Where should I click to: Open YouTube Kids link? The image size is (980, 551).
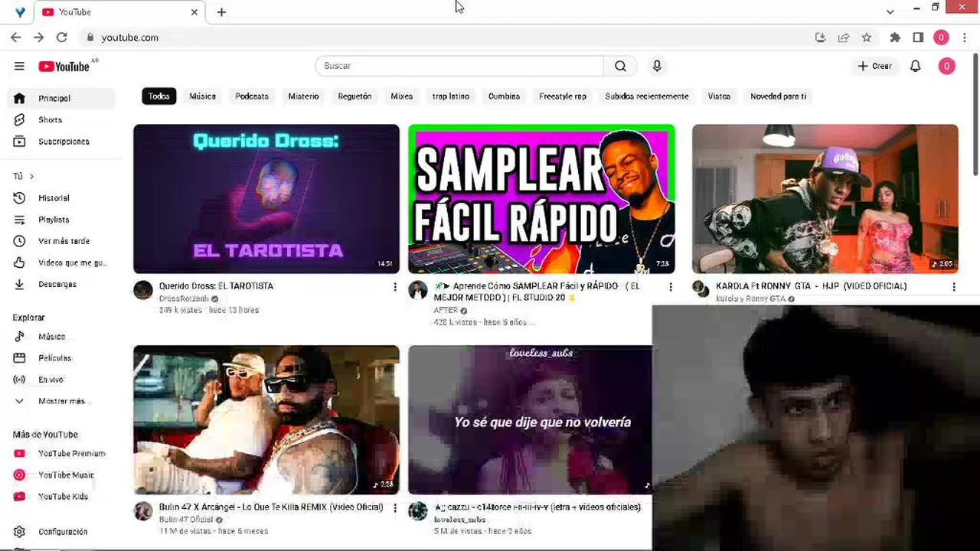coord(61,496)
